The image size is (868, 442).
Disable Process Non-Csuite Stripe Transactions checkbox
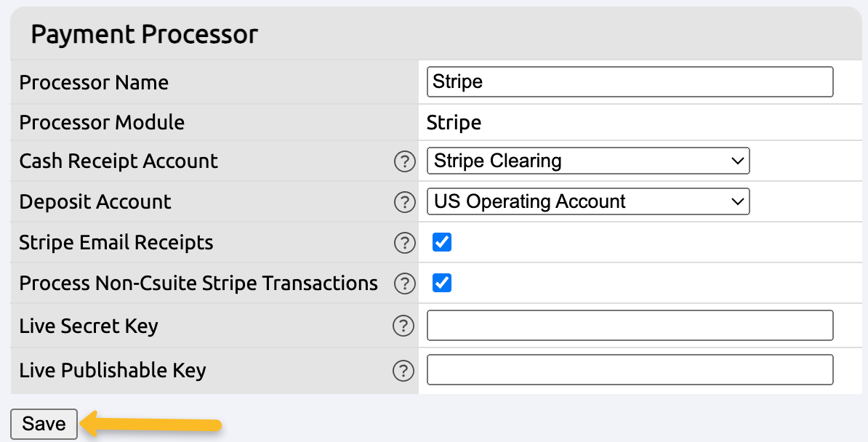pos(442,283)
